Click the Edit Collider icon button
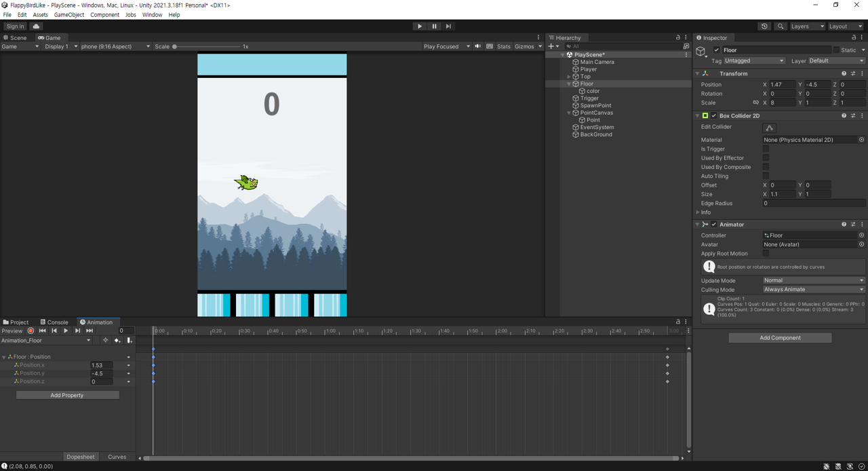The height and width of the screenshot is (471, 868). pos(770,128)
